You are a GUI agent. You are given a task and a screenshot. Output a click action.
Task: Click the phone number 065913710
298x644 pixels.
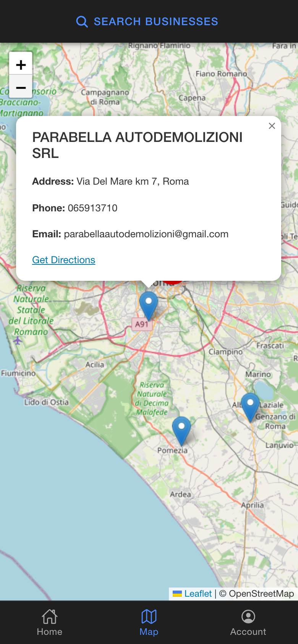92,208
